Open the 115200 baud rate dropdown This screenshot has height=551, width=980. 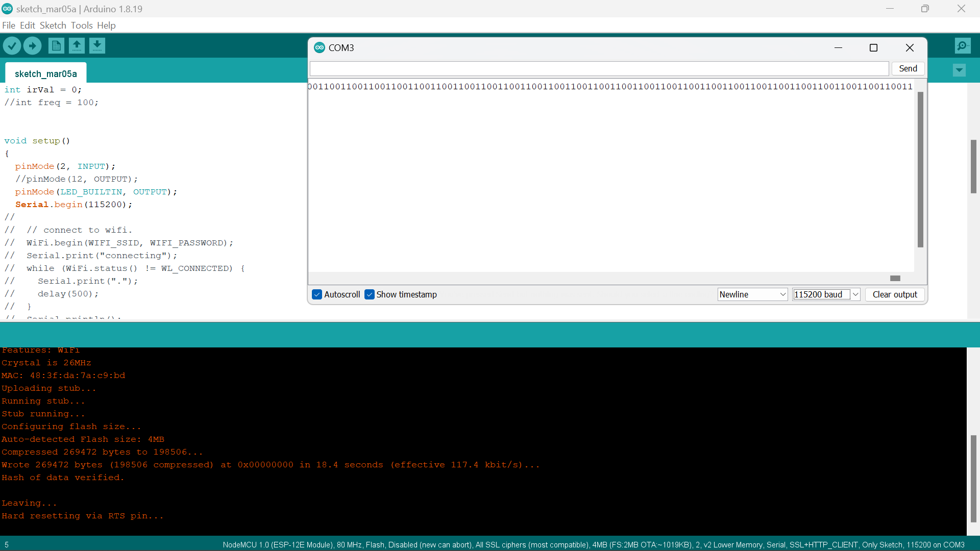[826, 294]
